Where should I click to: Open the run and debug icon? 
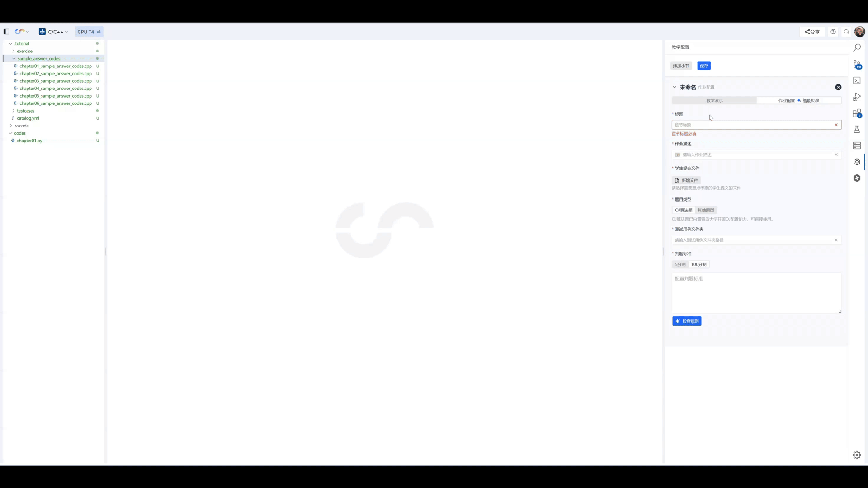(x=857, y=97)
